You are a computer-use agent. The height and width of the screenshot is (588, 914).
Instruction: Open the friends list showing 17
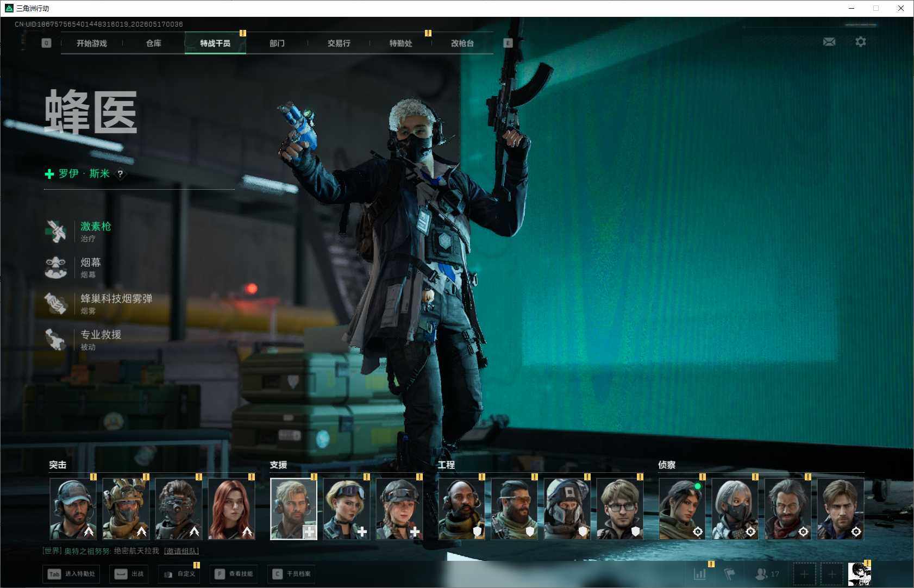coord(767,573)
